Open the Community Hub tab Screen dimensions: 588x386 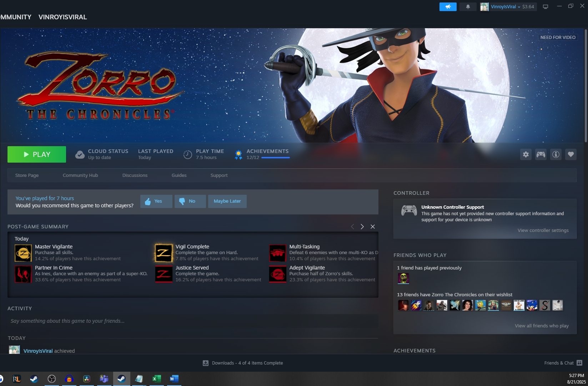[80, 175]
